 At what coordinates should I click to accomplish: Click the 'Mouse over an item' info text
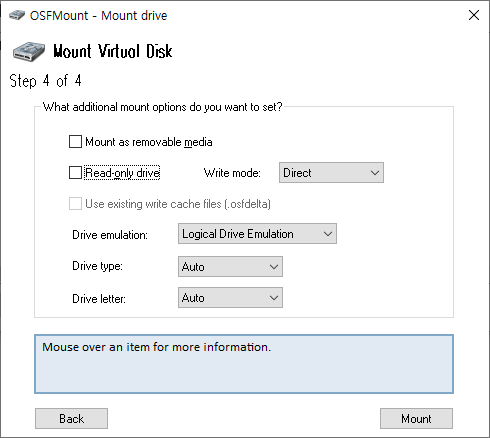pos(156,347)
